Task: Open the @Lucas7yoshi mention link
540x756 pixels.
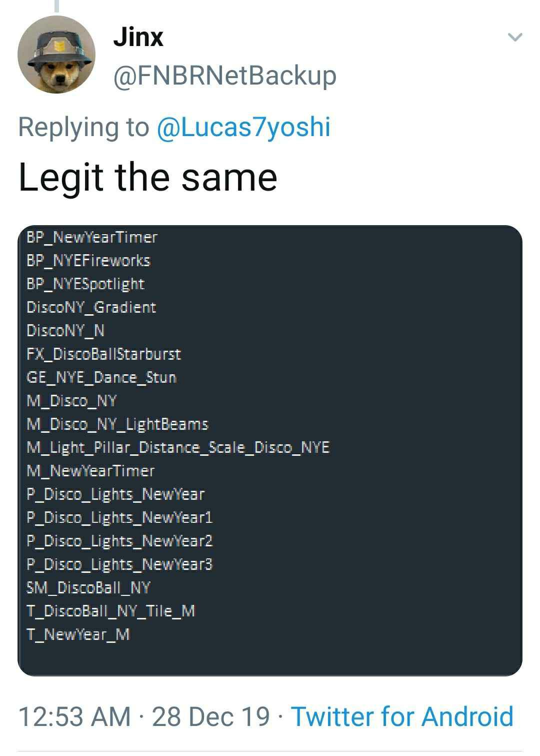Action: [243, 127]
